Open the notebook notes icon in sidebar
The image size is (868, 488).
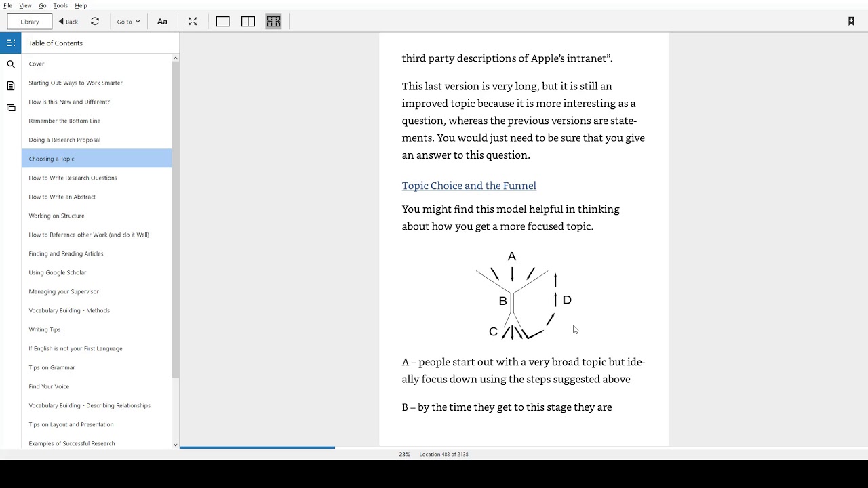coord(11,86)
